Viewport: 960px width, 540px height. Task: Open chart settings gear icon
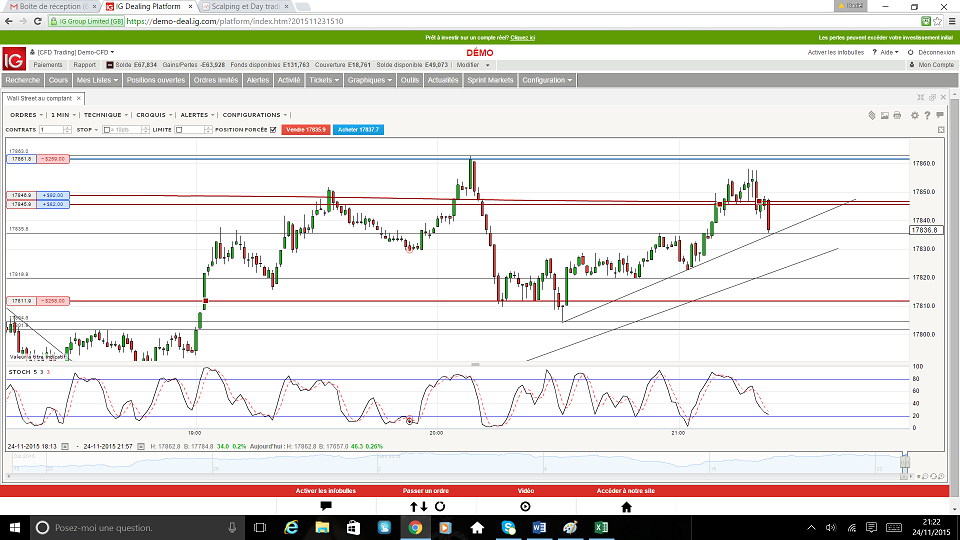point(915,115)
